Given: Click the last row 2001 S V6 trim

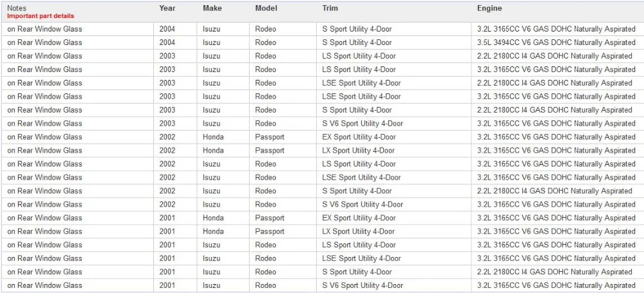Looking at the screenshot, I should point(363,285).
